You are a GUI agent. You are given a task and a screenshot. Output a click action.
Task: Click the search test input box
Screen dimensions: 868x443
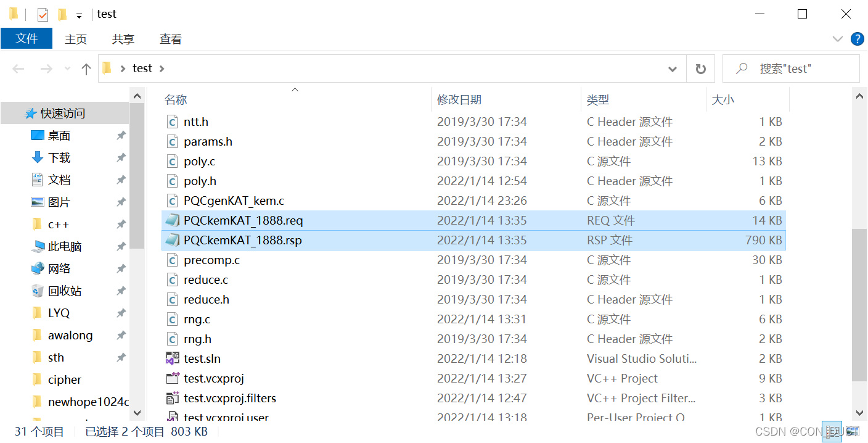click(791, 68)
